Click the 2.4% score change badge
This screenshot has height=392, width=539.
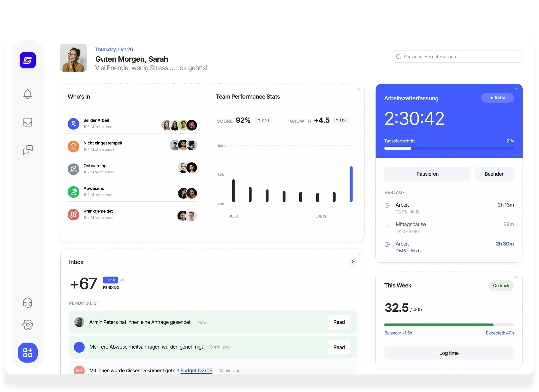click(264, 120)
